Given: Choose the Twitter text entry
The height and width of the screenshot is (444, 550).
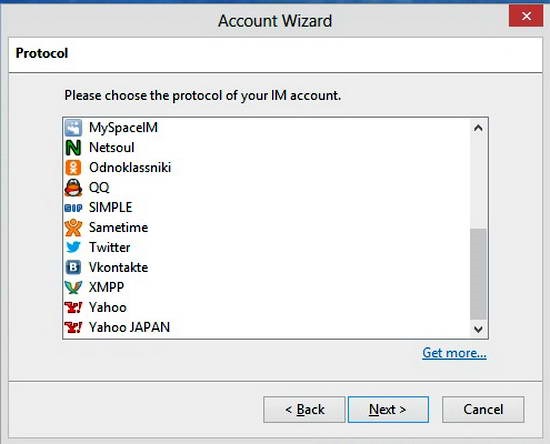Looking at the screenshot, I should 109,247.
